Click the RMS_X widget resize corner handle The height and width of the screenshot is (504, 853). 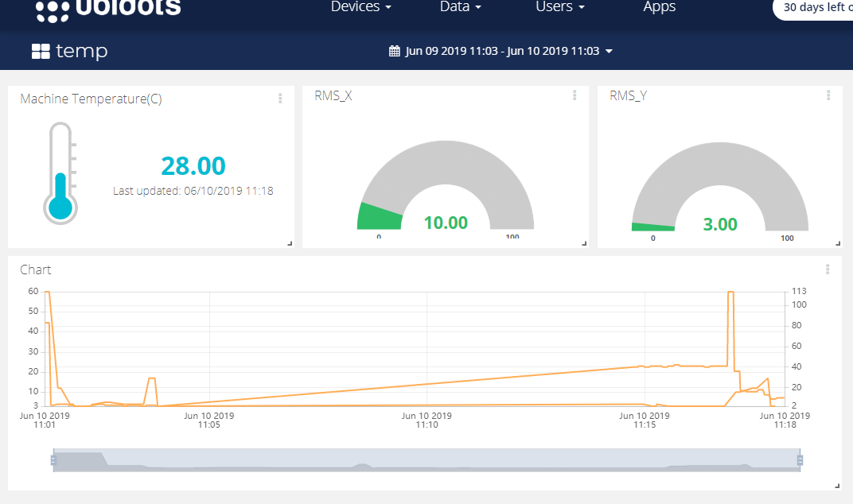tap(584, 243)
